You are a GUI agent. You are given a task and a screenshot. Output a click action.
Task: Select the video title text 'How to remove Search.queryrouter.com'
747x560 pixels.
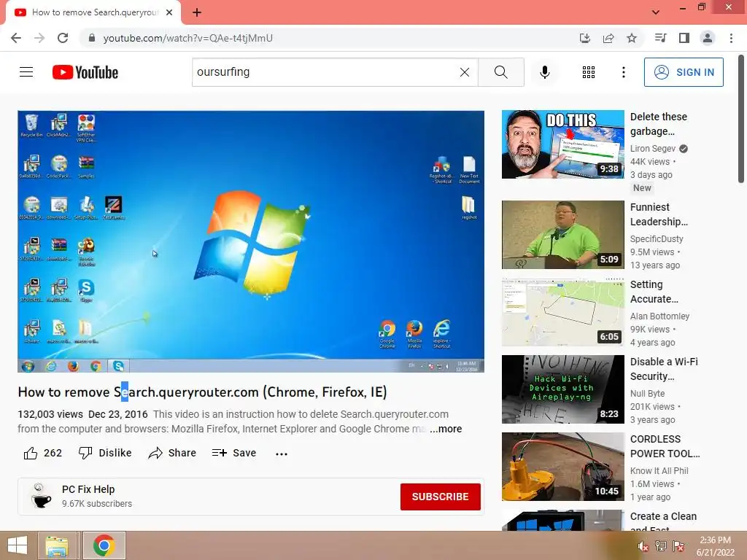pyautogui.click(x=138, y=392)
